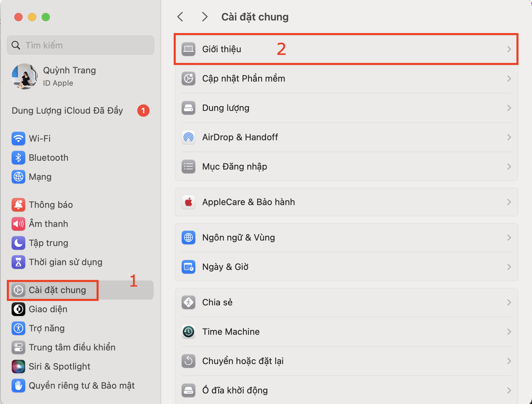Click the magnifier icon in search field
532x404 pixels.
point(16,45)
